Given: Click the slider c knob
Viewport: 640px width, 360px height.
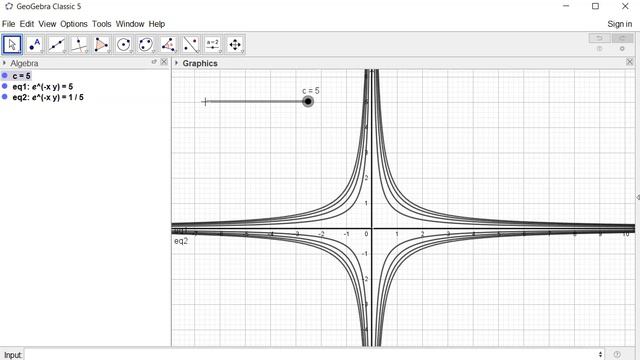Looking at the screenshot, I should pos(308,101).
